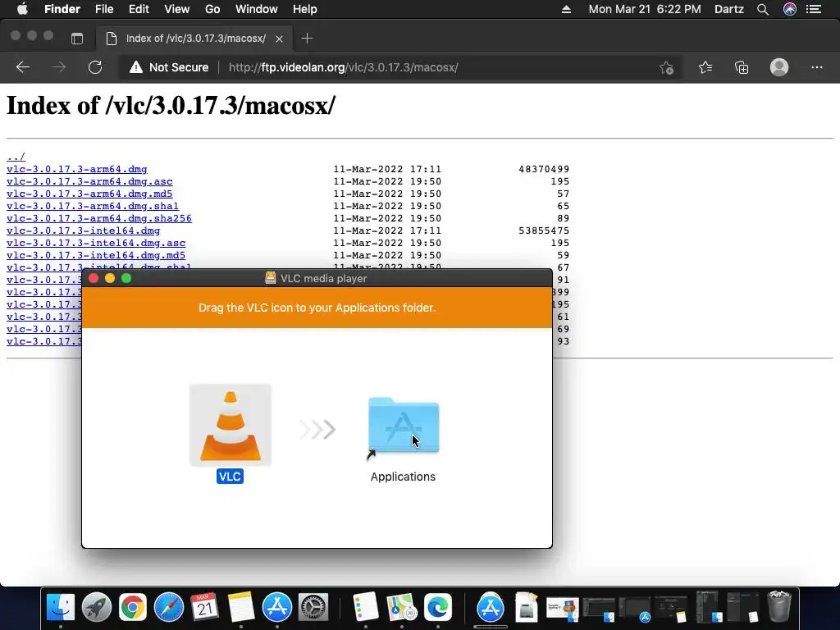
Task: Click the Applications label in installer
Action: tap(403, 477)
